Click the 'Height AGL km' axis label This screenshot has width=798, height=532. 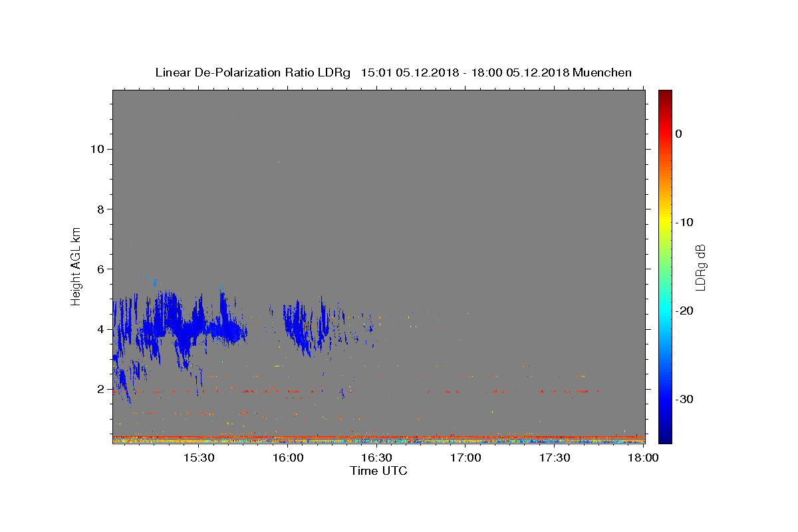pos(76,266)
